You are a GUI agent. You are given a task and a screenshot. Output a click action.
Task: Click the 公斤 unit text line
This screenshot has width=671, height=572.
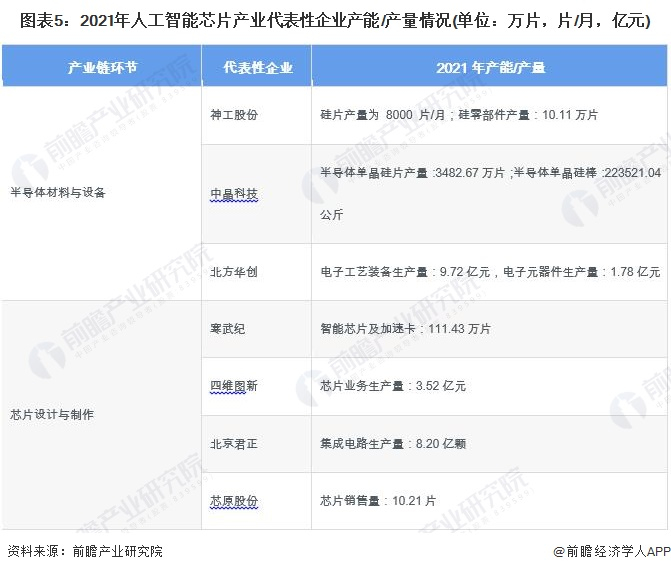332,214
